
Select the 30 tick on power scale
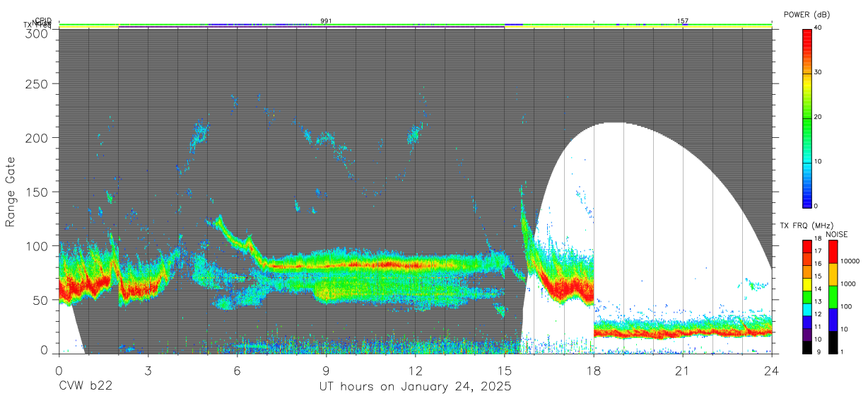[819, 72]
